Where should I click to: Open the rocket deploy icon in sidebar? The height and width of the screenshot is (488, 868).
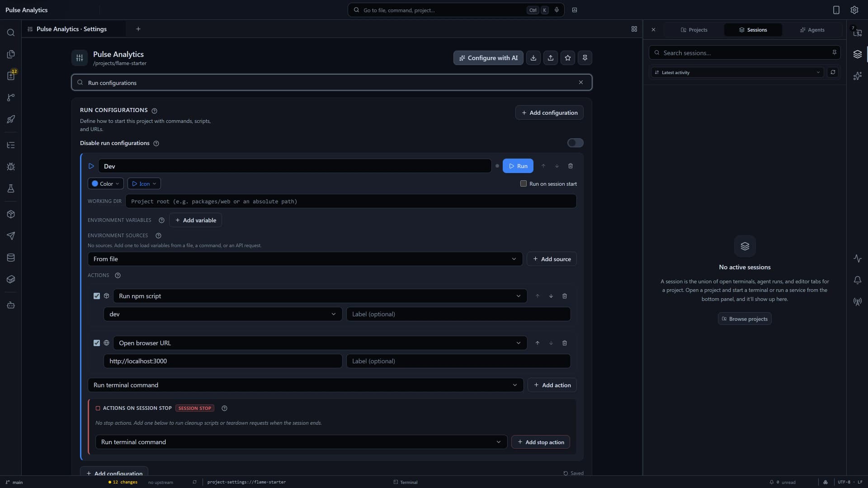(x=11, y=119)
